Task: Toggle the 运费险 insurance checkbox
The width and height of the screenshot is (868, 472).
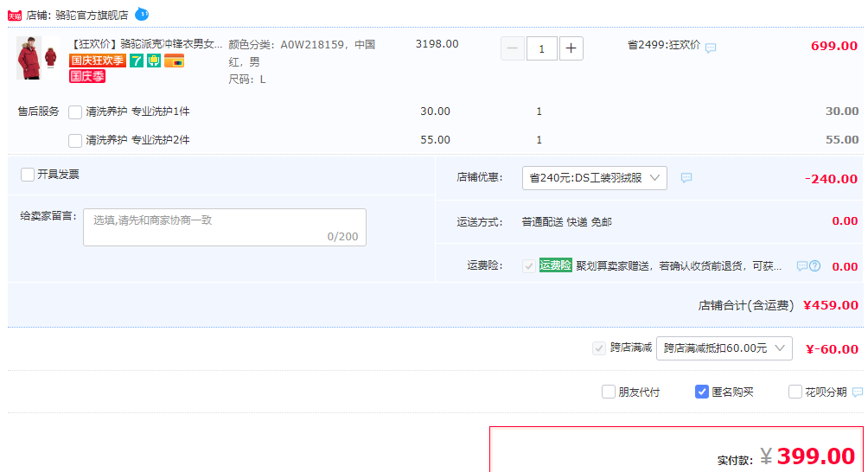Action: [528, 266]
